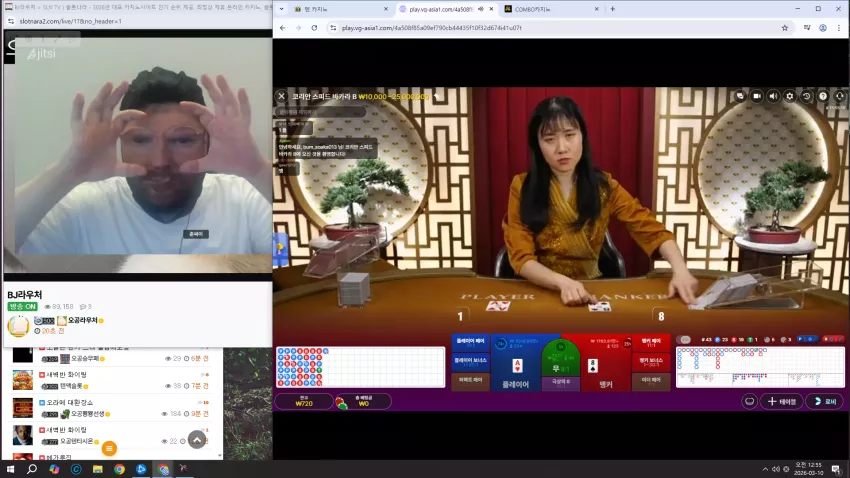Open the chat icon in game toolbar
This screenshot has height=478, width=850.
pos(740,96)
